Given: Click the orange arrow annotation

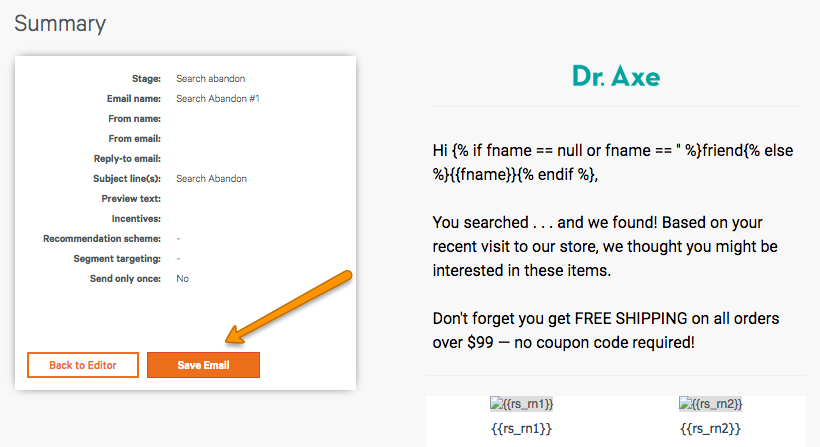Looking at the screenshot, I should (289, 307).
